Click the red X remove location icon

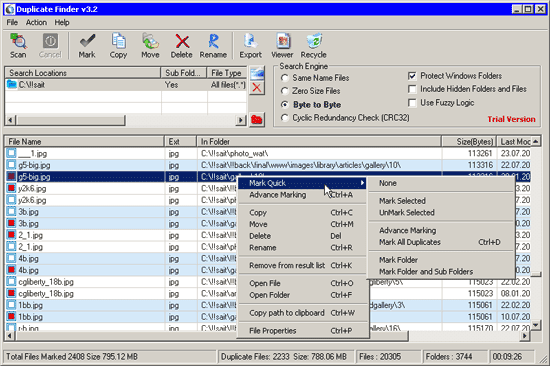coord(257,88)
